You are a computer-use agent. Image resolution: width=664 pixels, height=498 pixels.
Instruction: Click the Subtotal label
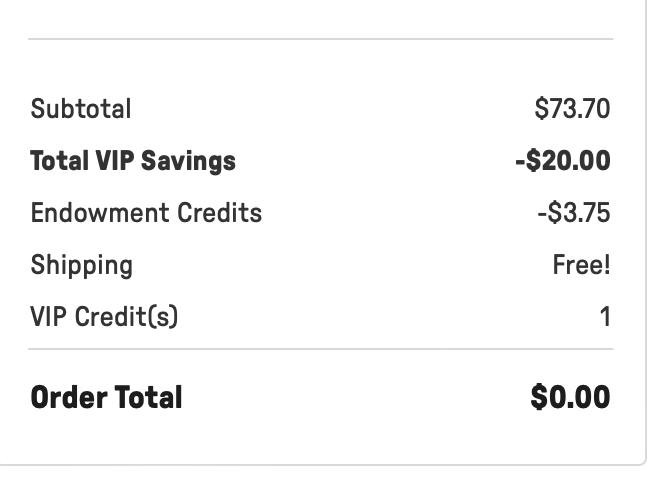click(81, 109)
